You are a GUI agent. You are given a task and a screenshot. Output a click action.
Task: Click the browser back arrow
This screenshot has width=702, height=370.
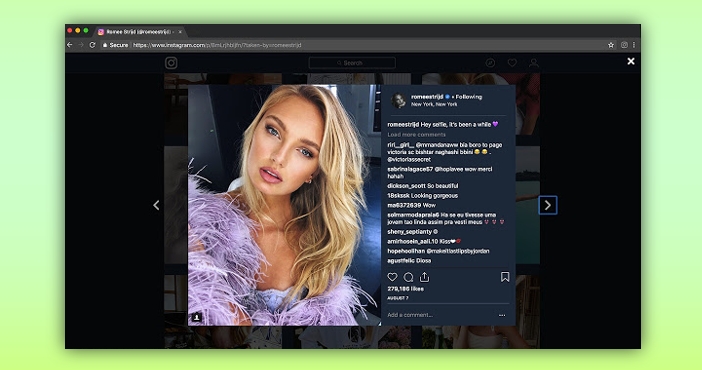[70, 45]
